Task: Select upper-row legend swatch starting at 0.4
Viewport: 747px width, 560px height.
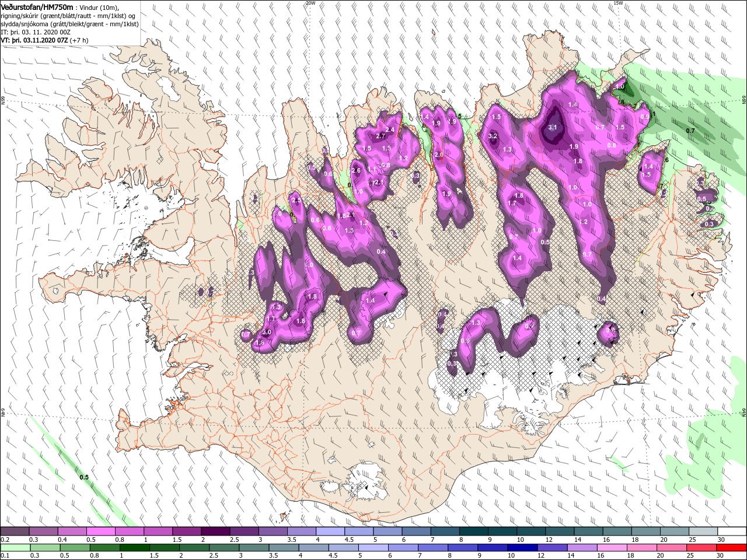Action: [72, 531]
